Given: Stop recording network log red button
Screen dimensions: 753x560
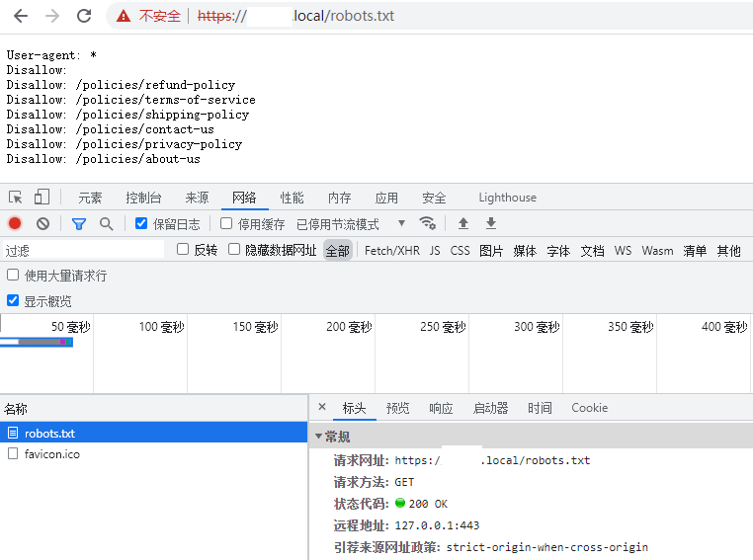Looking at the screenshot, I should point(15,224).
